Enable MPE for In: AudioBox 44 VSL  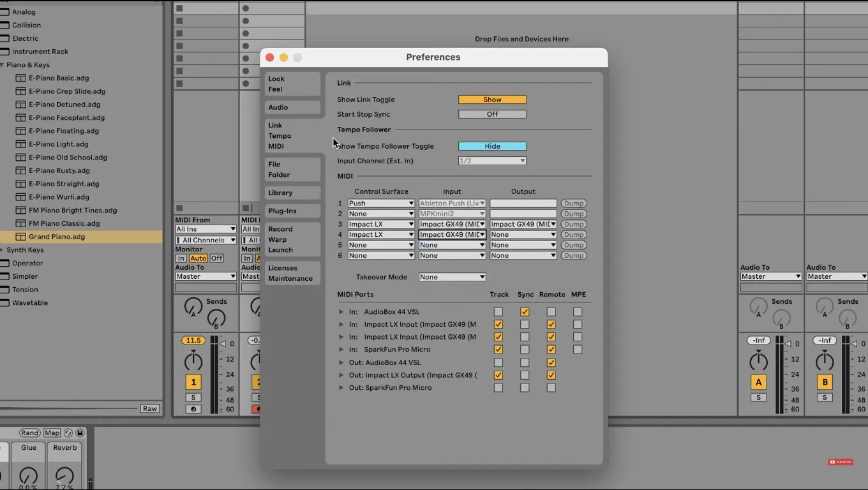pos(578,312)
